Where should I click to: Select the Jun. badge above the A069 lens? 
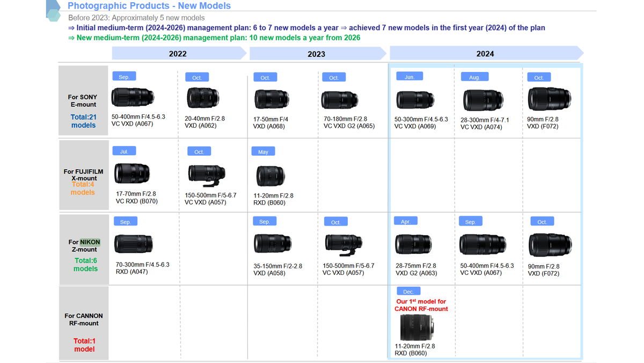tap(409, 77)
